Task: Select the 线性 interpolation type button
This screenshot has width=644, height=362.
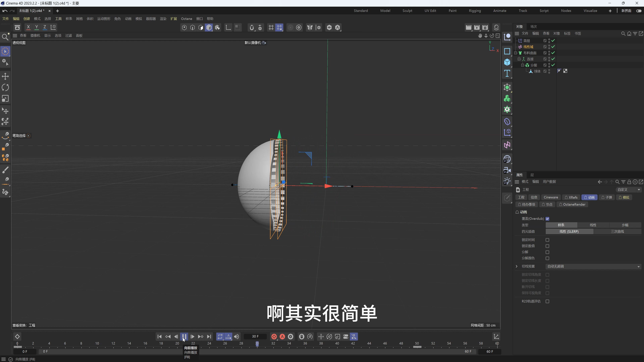Action: pyautogui.click(x=593, y=225)
